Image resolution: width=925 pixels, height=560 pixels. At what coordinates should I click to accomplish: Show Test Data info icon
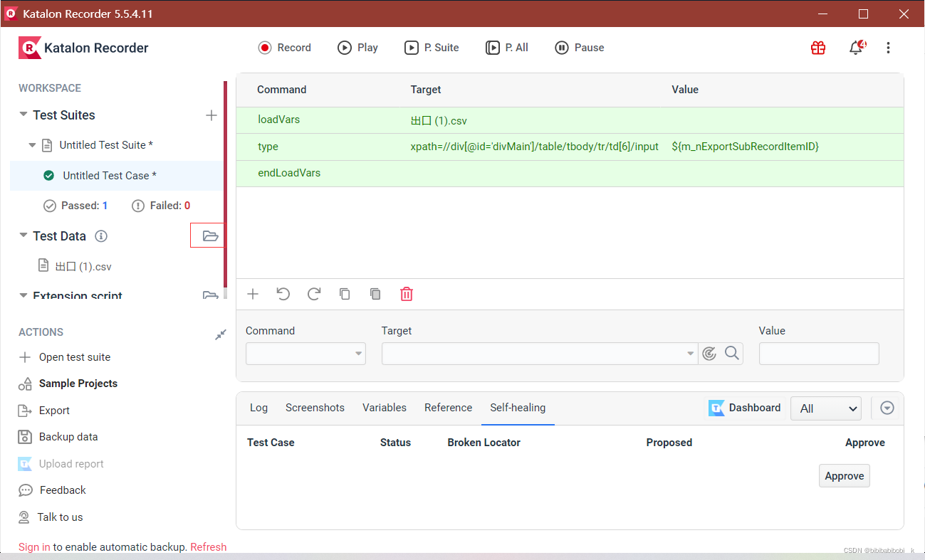click(101, 236)
